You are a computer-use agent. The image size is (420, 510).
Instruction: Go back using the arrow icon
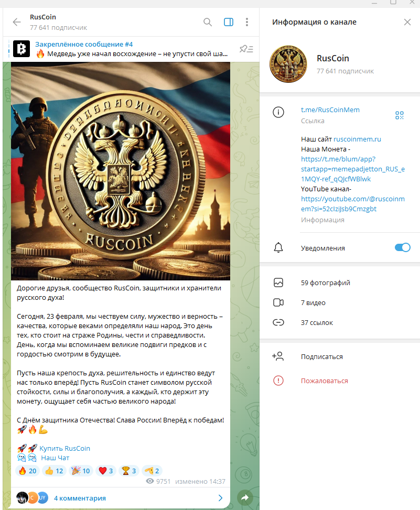[17, 22]
